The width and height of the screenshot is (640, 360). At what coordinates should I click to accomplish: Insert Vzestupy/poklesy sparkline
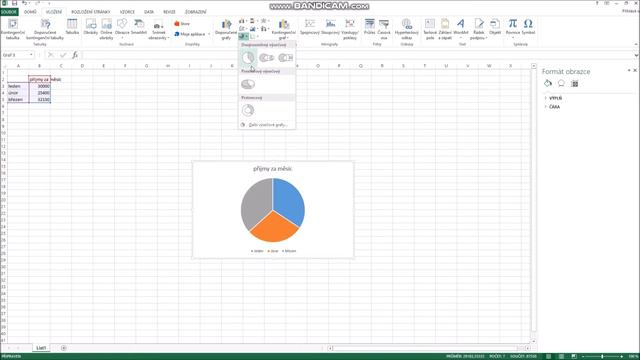pyautogui.click(x=350, y=29)
